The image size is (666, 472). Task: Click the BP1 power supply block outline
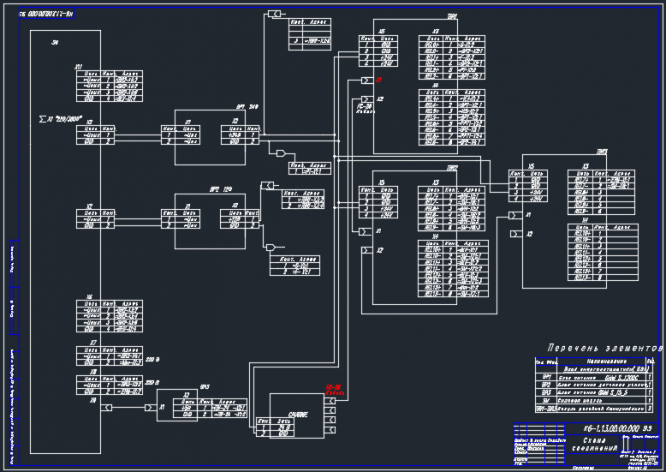click(210, 137)
